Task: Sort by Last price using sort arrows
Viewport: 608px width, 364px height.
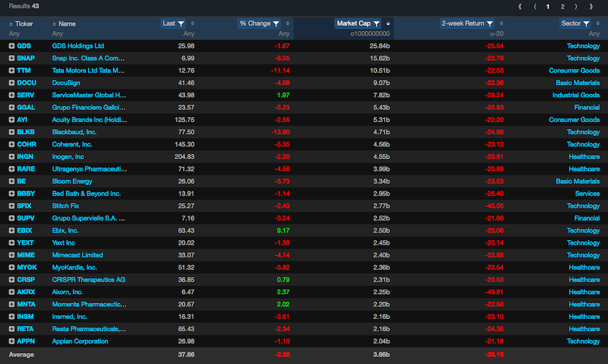Action: (x=193, y=23)
